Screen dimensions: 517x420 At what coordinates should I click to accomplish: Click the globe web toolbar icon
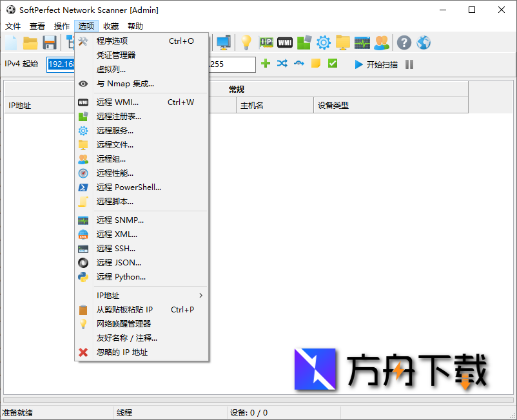(424, 43)
